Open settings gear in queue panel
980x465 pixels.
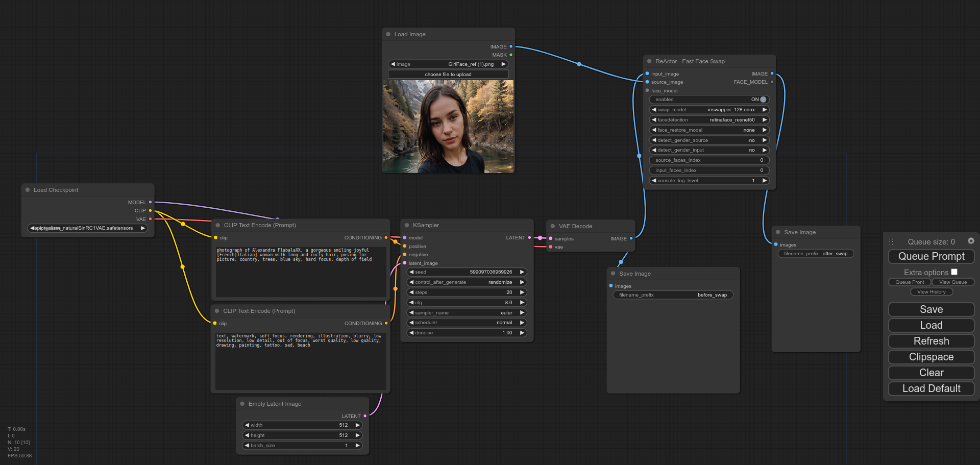click(x=971, y=241)
